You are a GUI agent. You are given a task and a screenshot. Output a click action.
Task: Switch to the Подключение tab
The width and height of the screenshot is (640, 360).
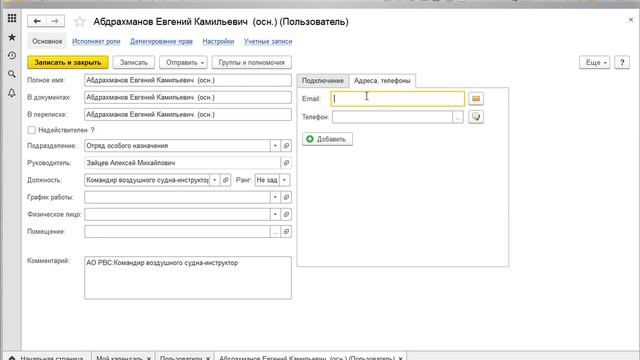point(322,80)
